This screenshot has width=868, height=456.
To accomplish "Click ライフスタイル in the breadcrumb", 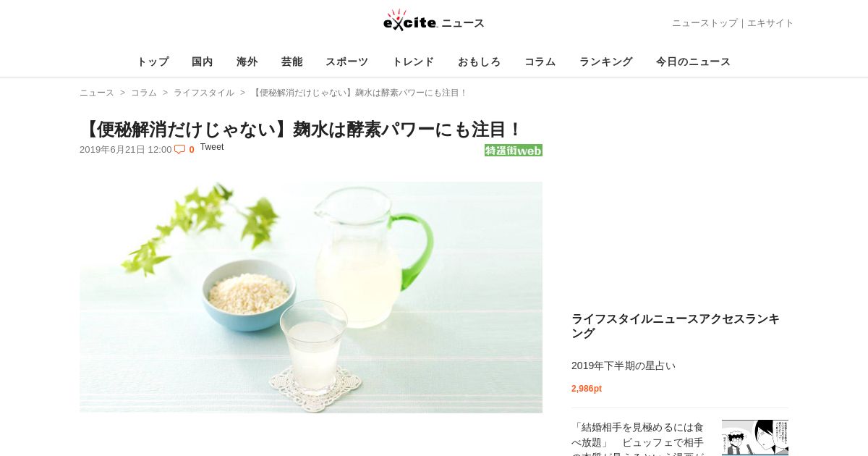I will [204, 93].
